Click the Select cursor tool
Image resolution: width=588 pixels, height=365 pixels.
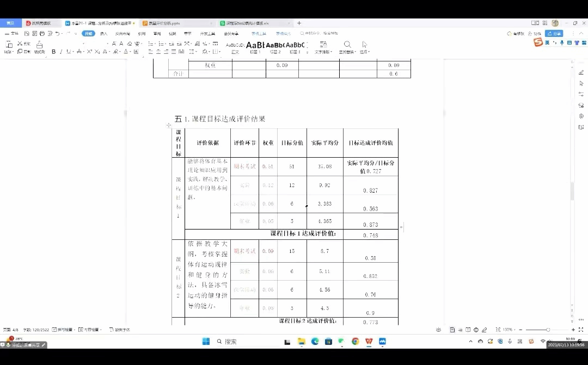coord(364,45)
